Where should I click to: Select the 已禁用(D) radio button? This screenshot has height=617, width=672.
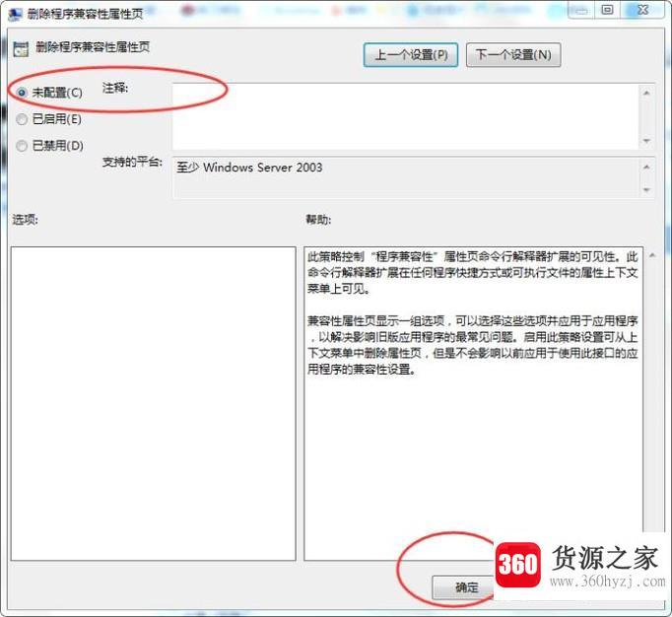22,146
